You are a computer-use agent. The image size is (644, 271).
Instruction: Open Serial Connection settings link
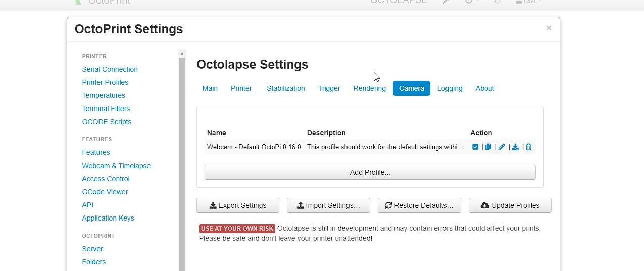pos(110,69)
